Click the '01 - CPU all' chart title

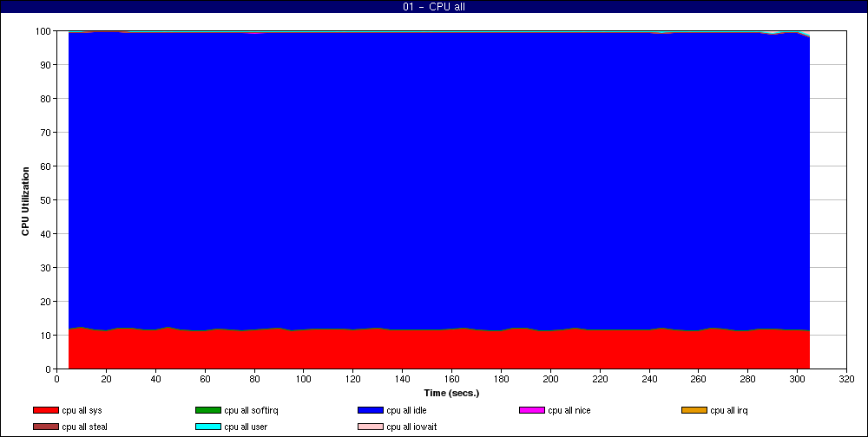[x=434, y=7]
